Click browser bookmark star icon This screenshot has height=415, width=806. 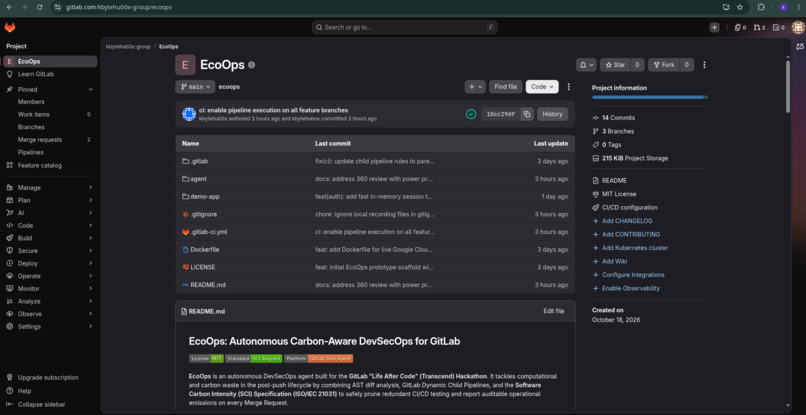tap(740, 7)
